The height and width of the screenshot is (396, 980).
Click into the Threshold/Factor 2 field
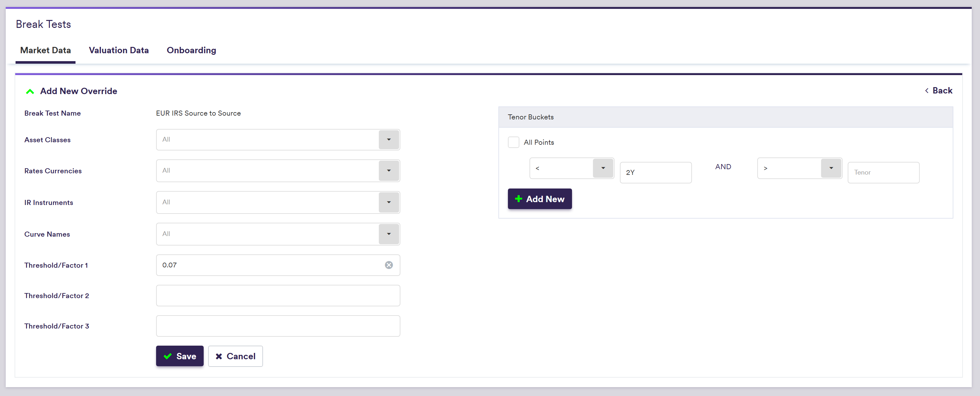click(278, 296)
